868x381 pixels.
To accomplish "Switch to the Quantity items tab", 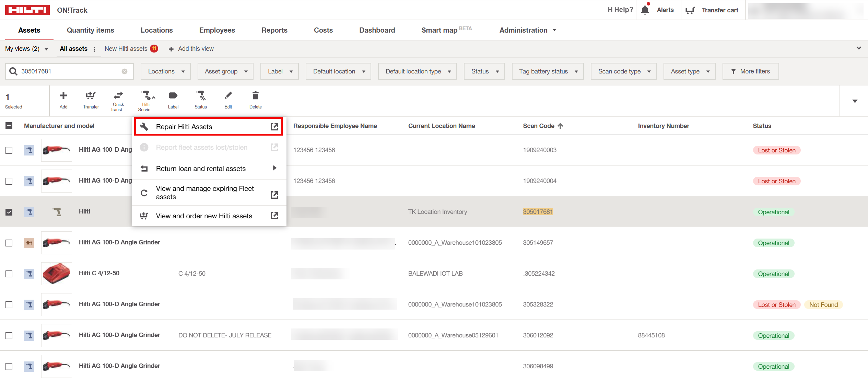I will click(x=90, y=30).
